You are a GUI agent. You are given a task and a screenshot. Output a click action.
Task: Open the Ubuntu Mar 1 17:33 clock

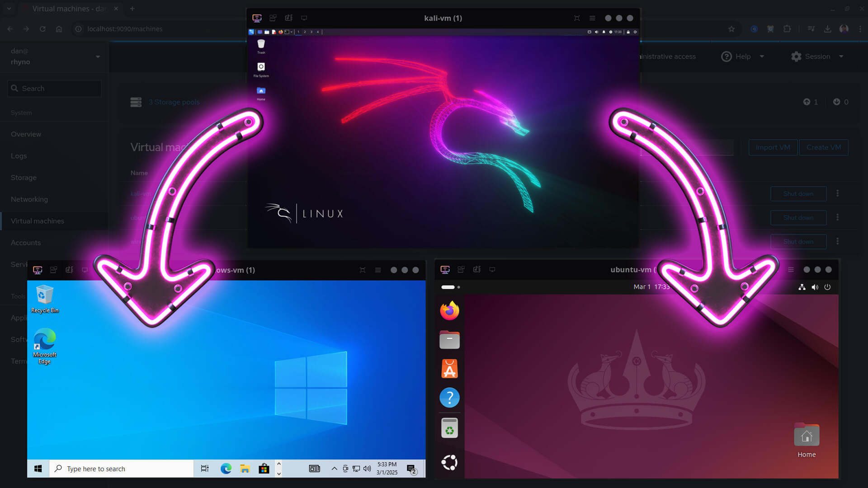pos(651,287)
